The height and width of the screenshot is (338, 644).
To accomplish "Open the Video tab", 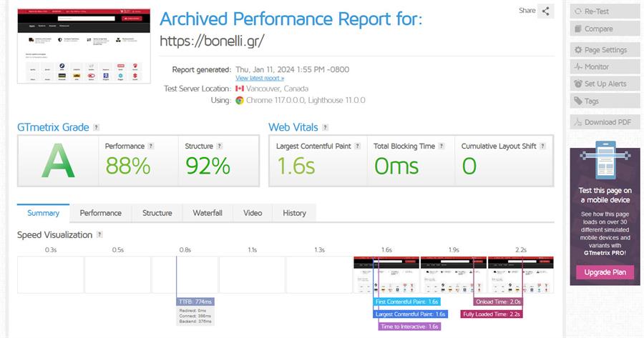I will tap(253, 213).
